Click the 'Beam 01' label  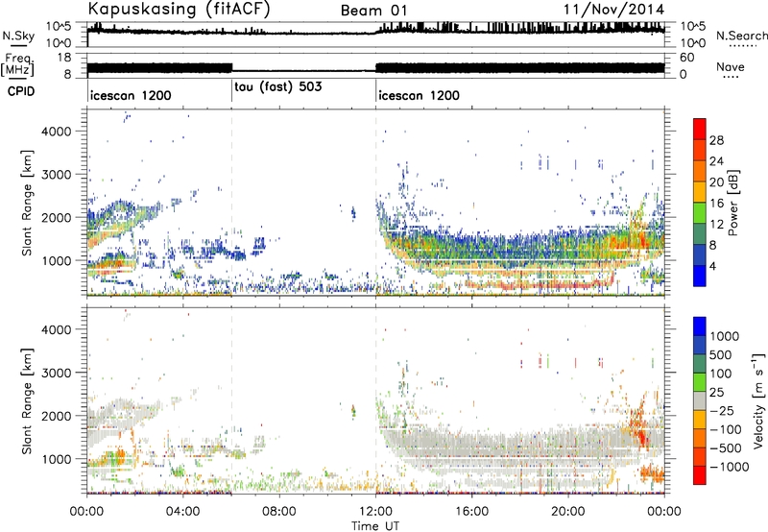tap(374, 11)
